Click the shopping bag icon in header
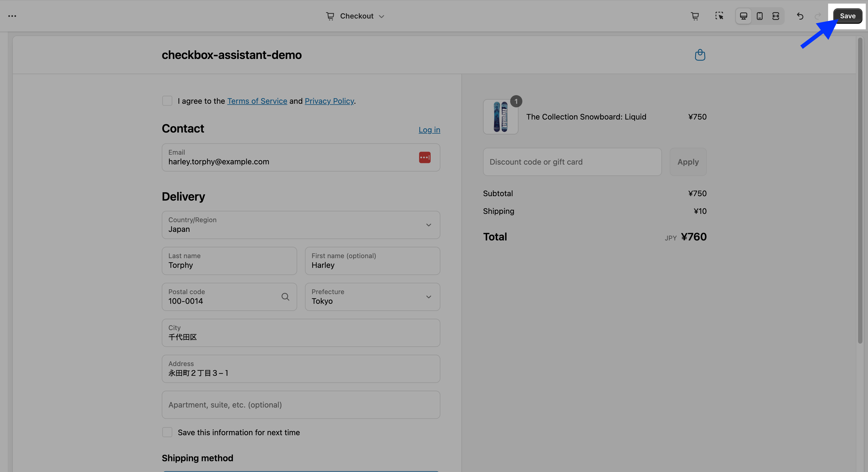 point(700,55)
